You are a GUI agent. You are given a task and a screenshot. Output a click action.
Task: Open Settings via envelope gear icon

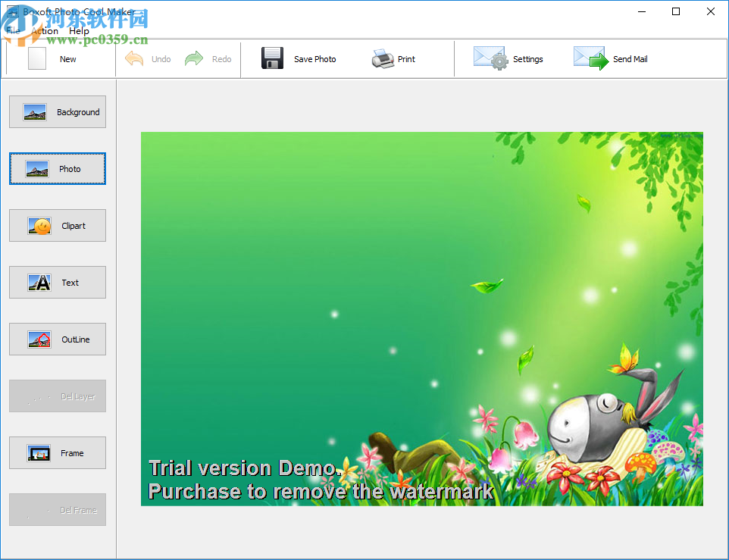click(490, 58)
